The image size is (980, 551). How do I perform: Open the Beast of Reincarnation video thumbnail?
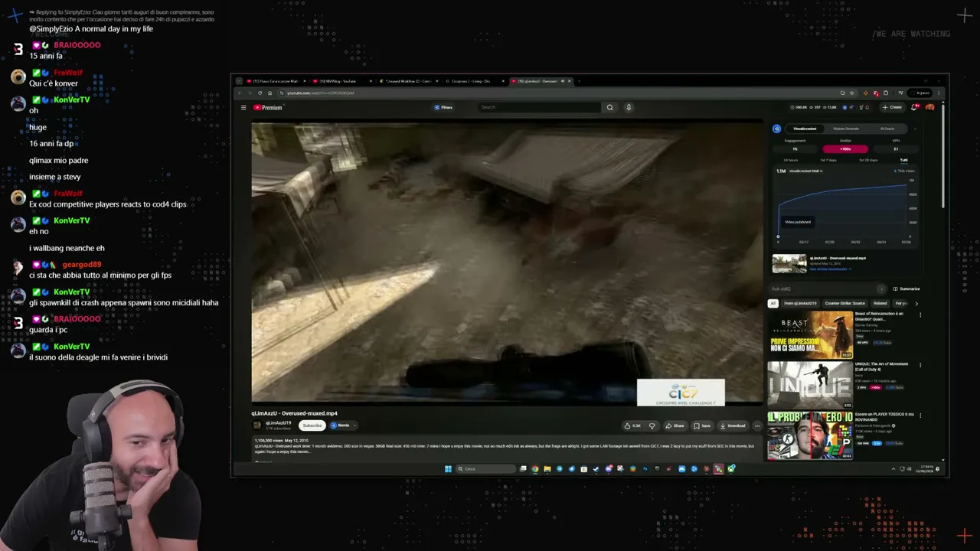[x=810, y=334]
